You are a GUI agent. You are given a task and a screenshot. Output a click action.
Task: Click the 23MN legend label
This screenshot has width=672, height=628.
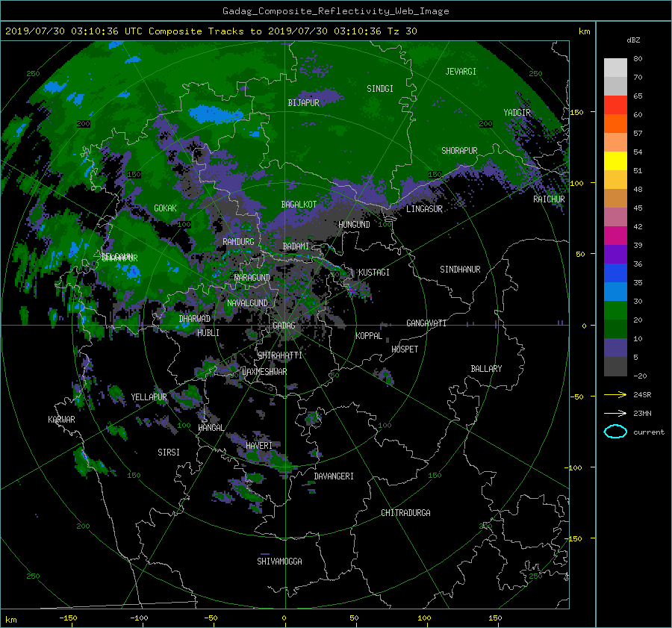(x=642, y=414)
